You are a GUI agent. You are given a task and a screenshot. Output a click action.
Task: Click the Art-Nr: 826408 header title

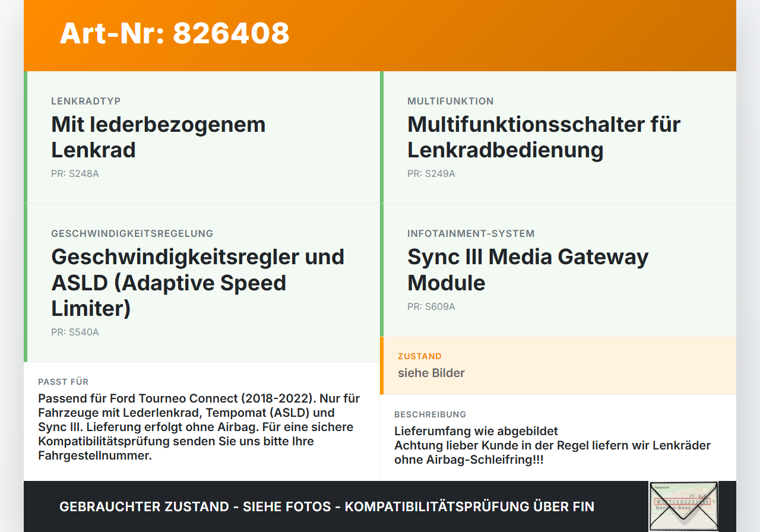click(175, 33)
